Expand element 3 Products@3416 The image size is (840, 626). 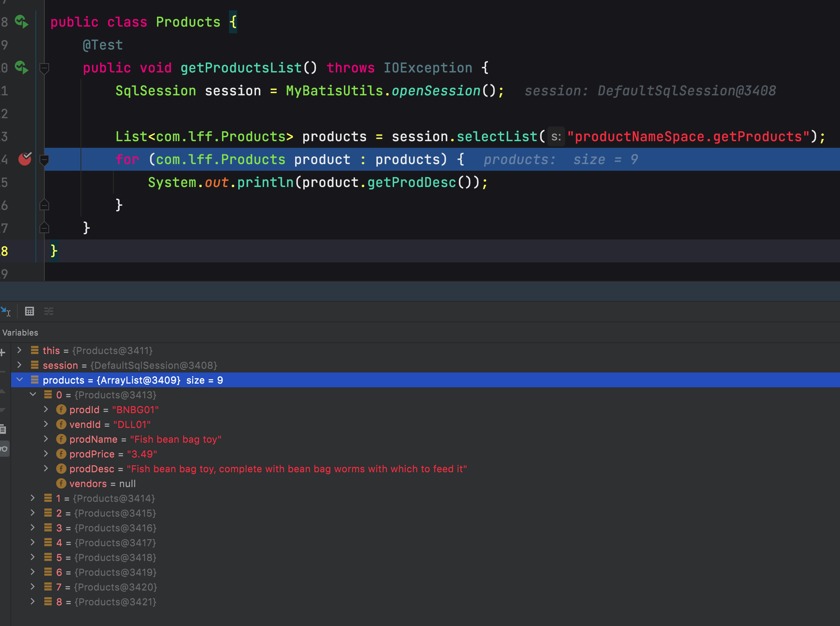(x=33, y=527)
